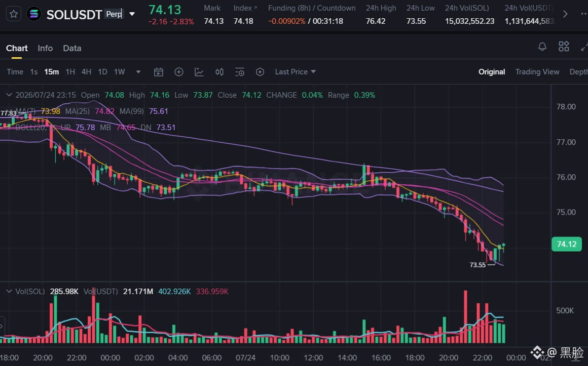Click the 07/24 date axis label
Viewport: 588px width, 366px height.
point(245,358)
